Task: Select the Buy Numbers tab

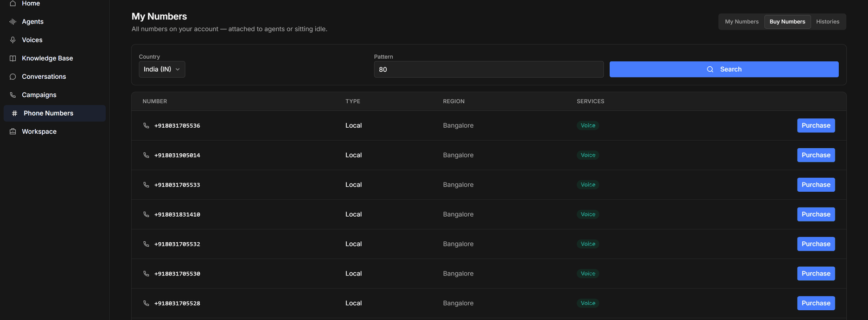Action: point(787,22)
